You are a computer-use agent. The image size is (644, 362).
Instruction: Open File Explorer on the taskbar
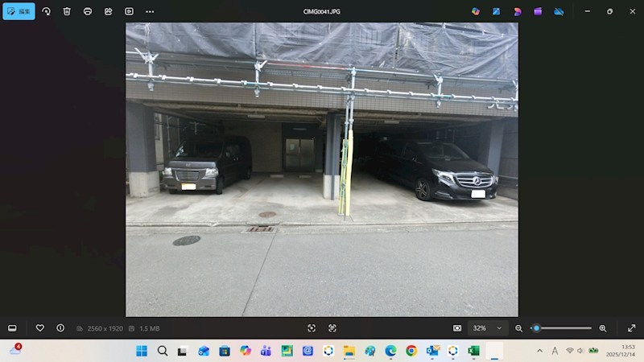click(349, 351)
